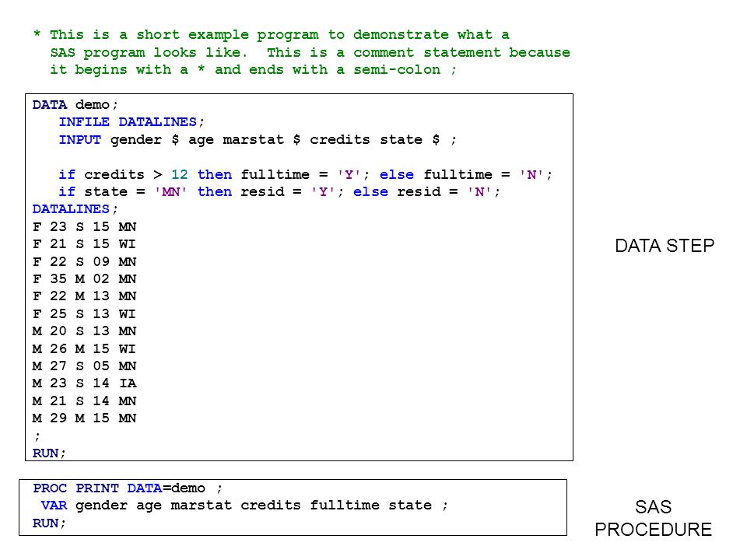747x560 pixels.
Task: Select the INPUT statement line
Action: pyautogui.click(x=258, y=140)
